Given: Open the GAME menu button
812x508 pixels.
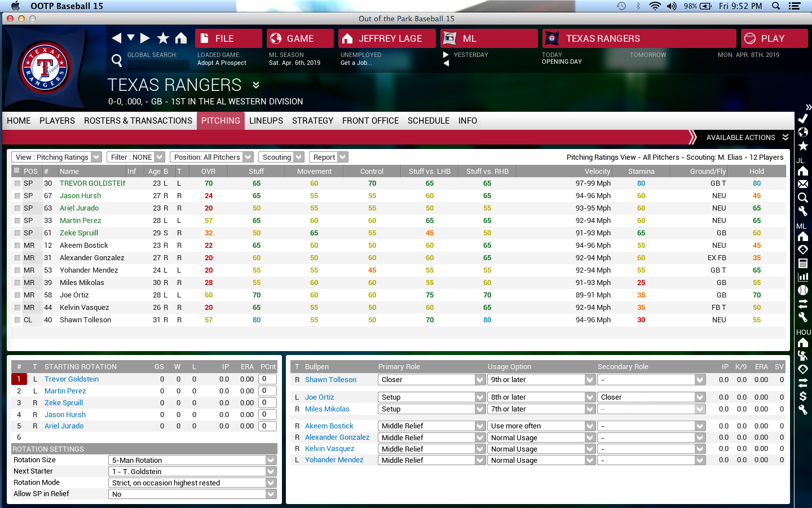Looking at the screenshot, I should pyautogui.click(x=300, y=38).
